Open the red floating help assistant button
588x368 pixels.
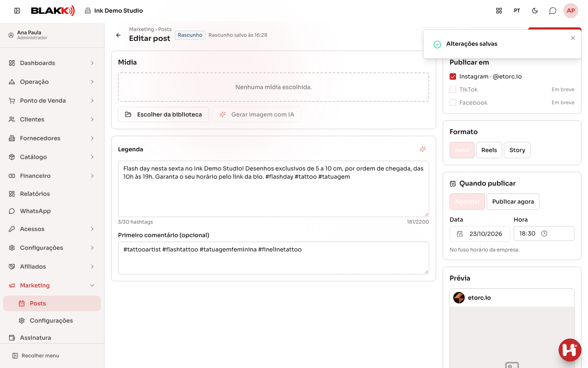click(x=570, y=350)
